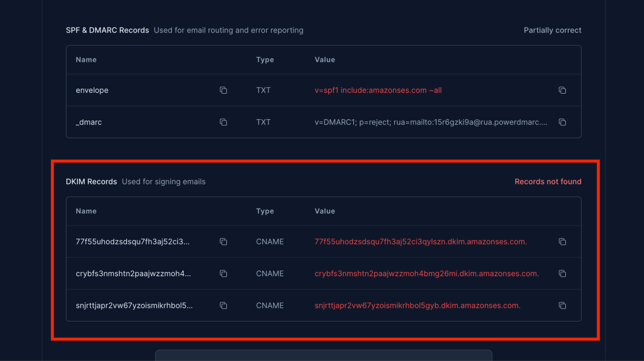Screen dimensions: 644x361
Task: Click the snjrttjapr2vw dkim.amazonses.com value
Action: point(417,306)
